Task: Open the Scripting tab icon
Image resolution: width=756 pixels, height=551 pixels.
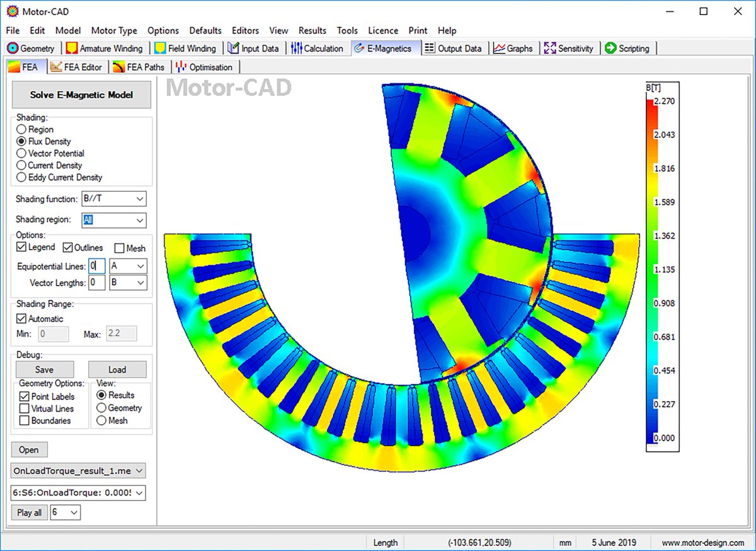Action: pos(610,49)
